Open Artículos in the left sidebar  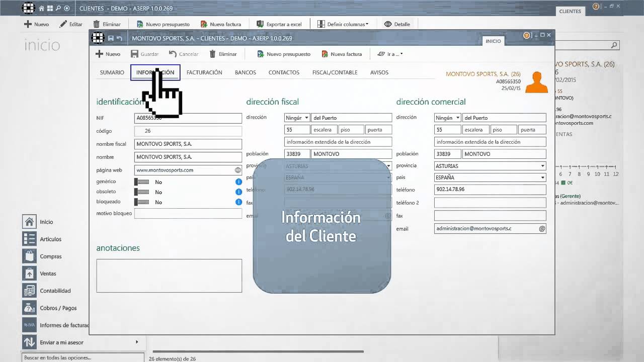click(42, 239)
